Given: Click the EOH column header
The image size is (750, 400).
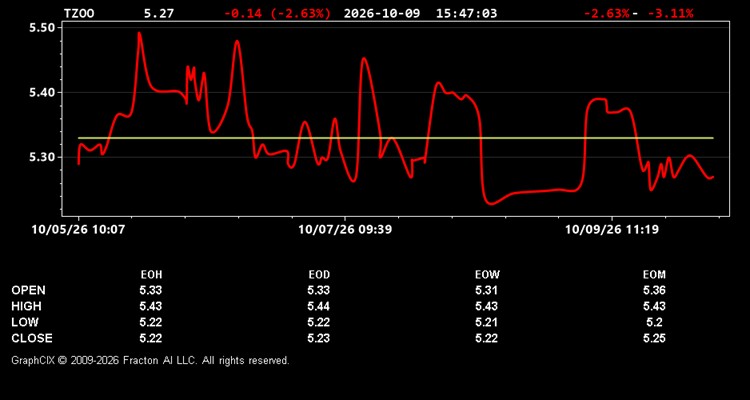Looking at the screenshot, I should (x=151, y=275).
